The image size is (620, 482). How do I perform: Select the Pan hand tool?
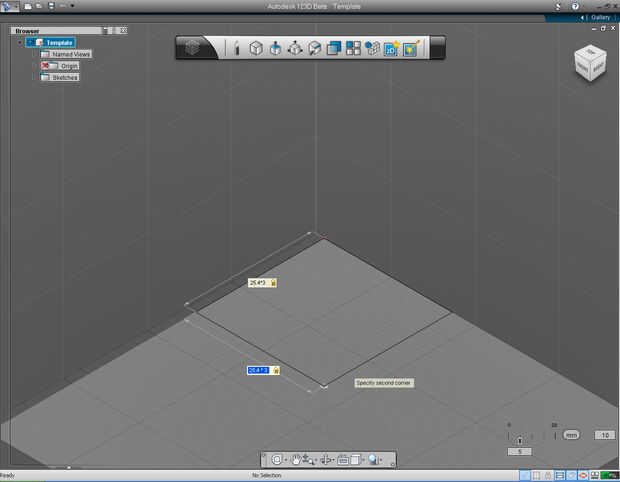point(295,459)
